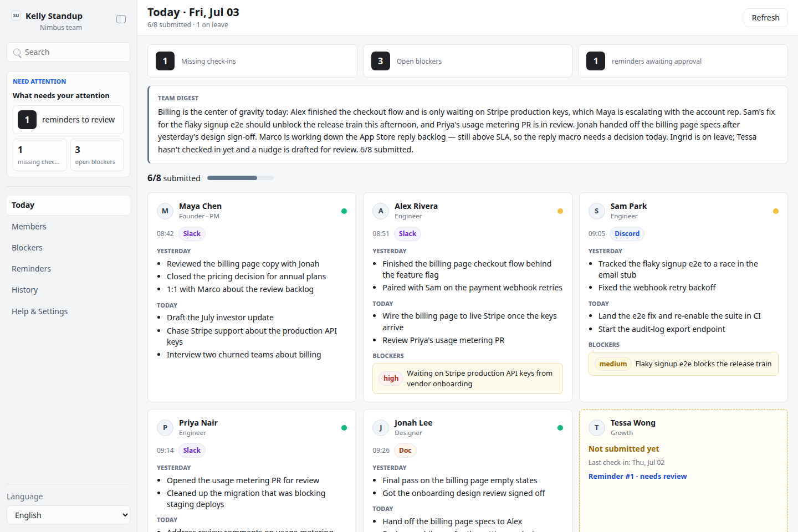Image resolution: width=798 pixels, height=532 pixels.
Task: Open the Open blockers summary card
Action: click(x=468, y=61)
